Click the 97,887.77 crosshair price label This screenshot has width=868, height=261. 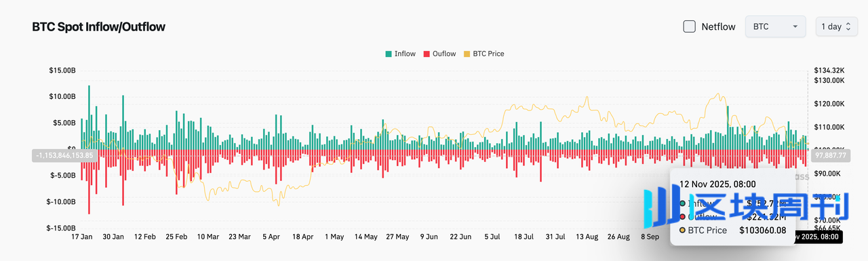click(830, 155)
